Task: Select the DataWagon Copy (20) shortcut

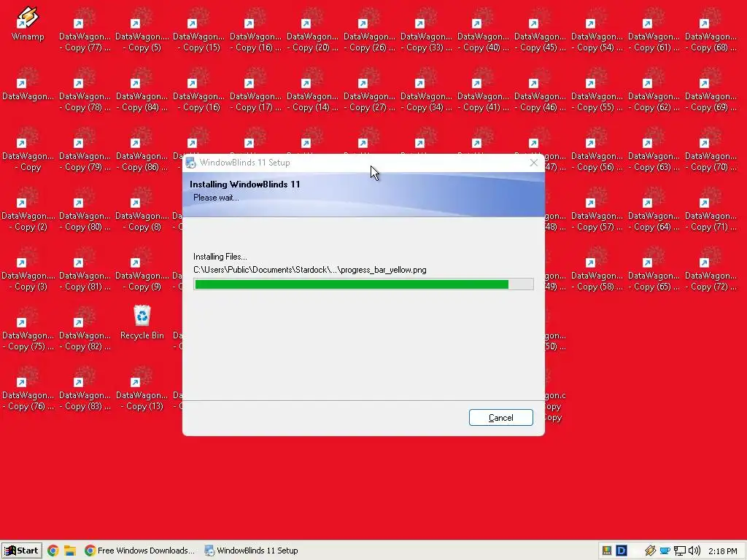Action: coord(312,31)
